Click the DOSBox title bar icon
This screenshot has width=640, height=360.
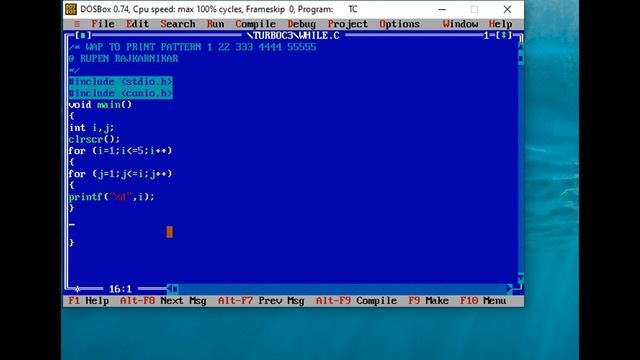tap(71, 9)
